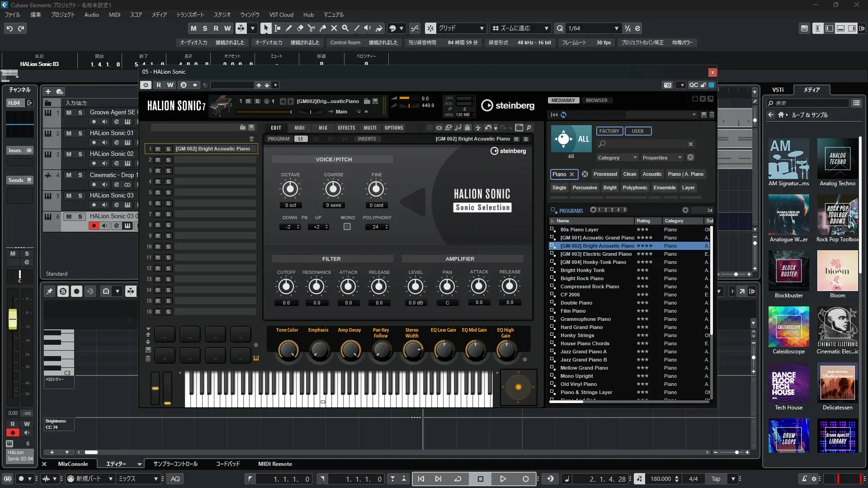
Task: Switch to the EFFECTS tab in HALion
Action: [x=346, y=128]
